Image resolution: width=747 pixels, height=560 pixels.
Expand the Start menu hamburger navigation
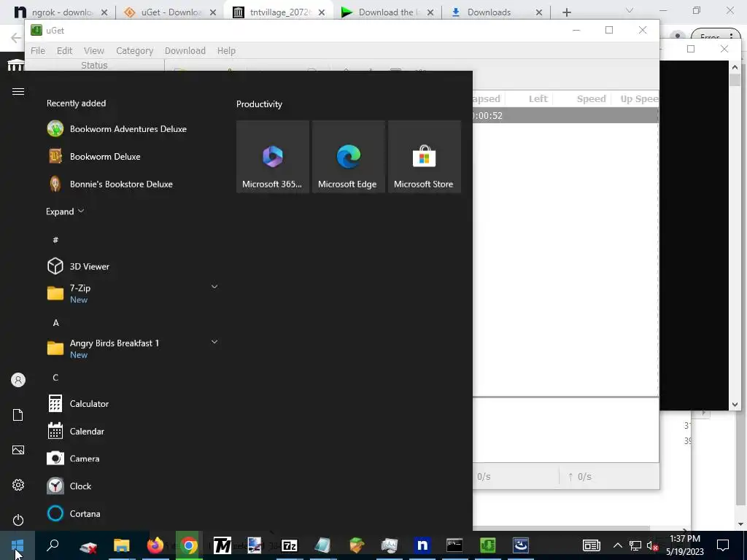pos(18,91)
